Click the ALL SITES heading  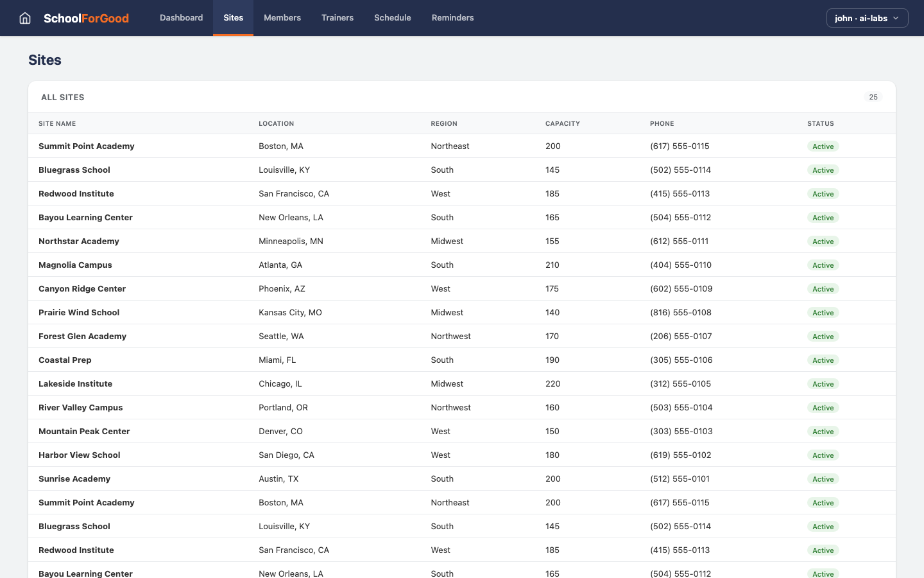(x=62, y=97)
